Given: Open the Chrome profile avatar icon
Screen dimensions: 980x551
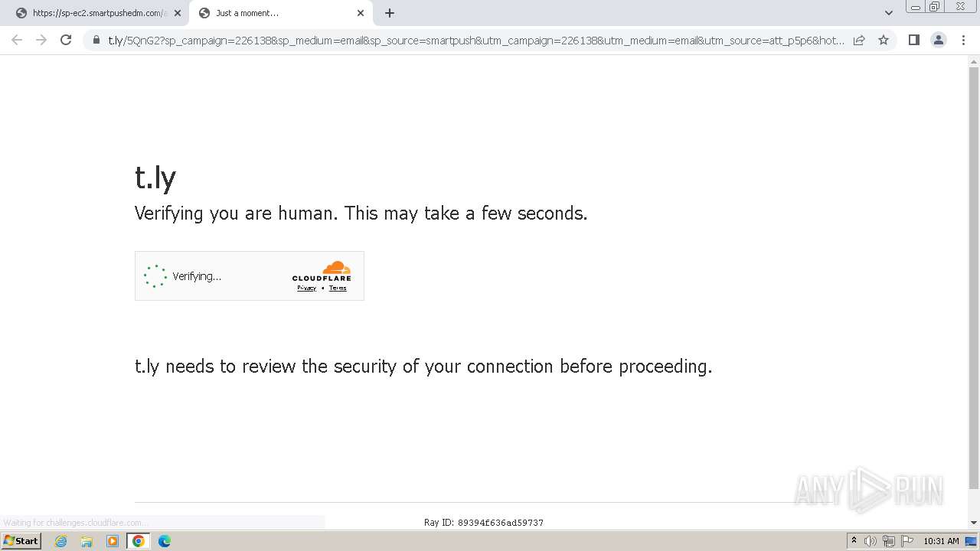Looking at the screenshot, I should click(939, 40).
